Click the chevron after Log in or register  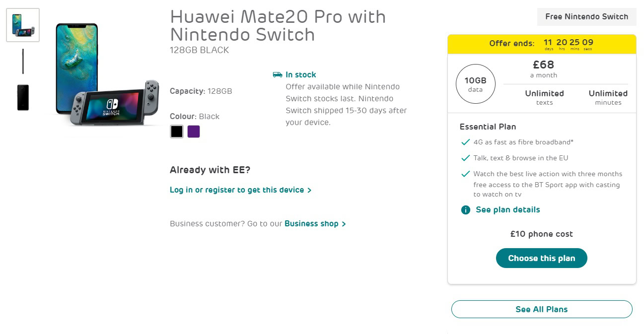click(x=309, y=190)
